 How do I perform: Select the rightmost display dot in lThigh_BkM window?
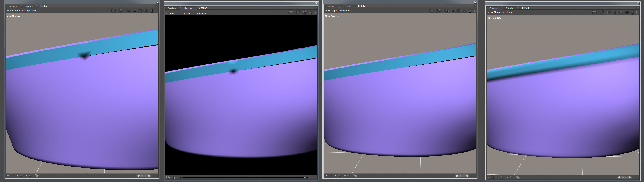tap(149, 176)
